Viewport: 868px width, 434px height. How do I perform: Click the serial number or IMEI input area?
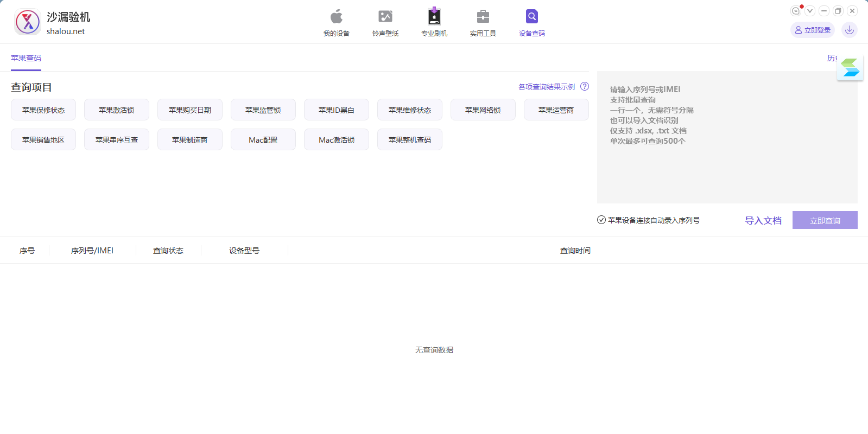point(727,163)
